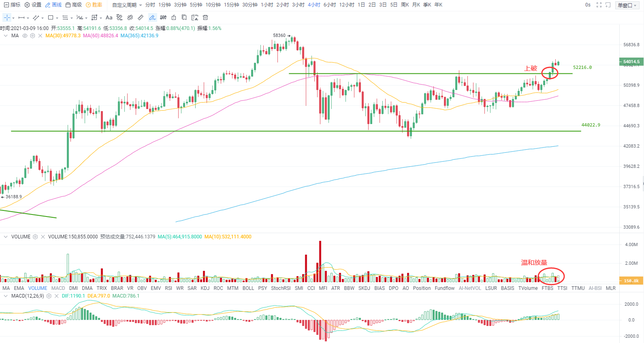Select the RSI indicator tab

tap(168, 288)
